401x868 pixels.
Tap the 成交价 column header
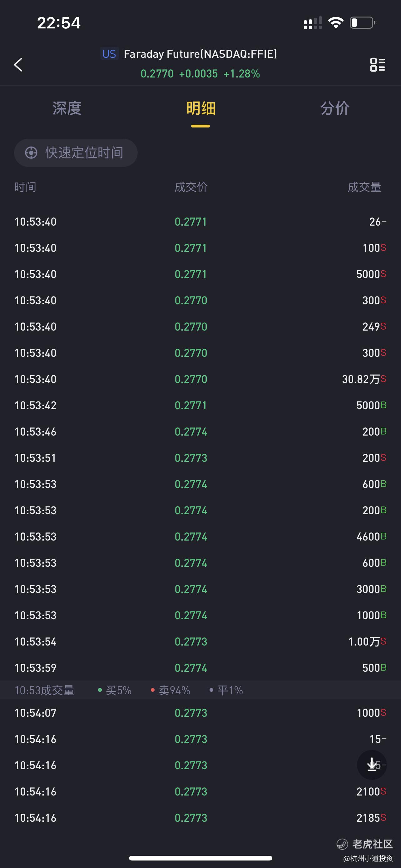pos(191,187)
